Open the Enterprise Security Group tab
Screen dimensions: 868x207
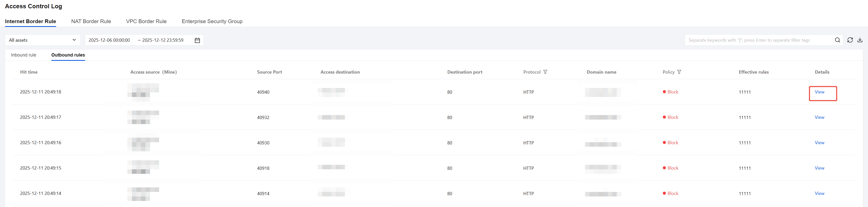pyautogui.click(x=212, y=21)
